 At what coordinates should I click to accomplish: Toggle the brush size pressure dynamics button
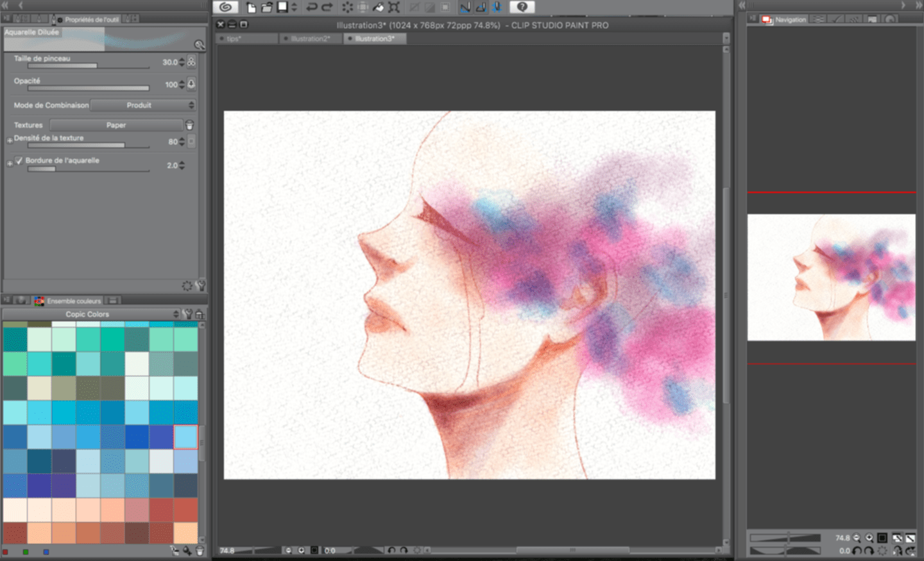191,62
